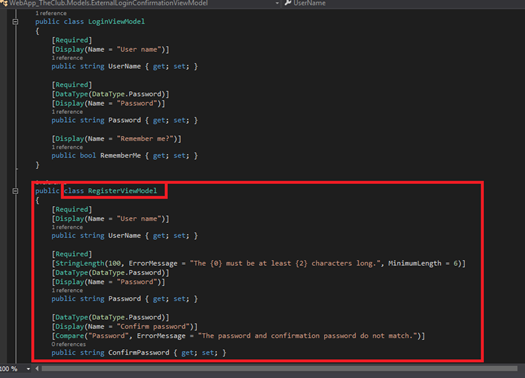
Task: Click the 'characters long' error message string
Action: pyautogui.click(x=284, y=263)
